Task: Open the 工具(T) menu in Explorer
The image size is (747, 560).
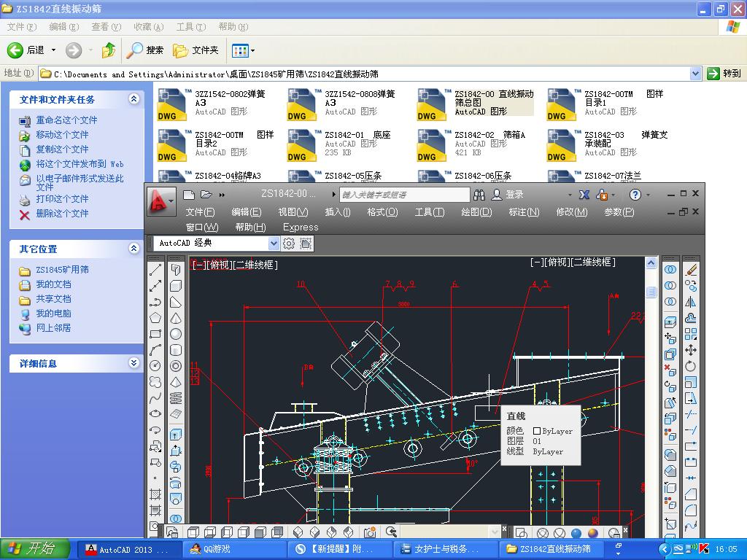Action: pyautogui.click(x=190, y=27)
